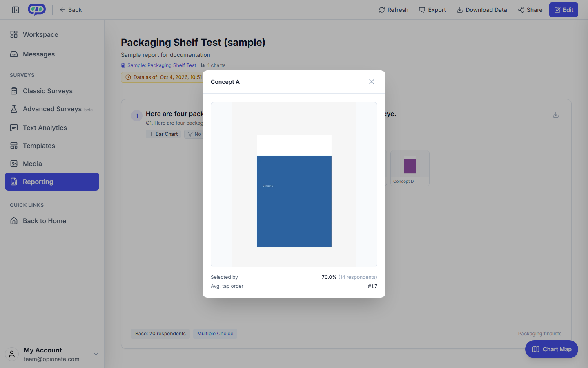Click Download Data in the header

click(481, 10)
